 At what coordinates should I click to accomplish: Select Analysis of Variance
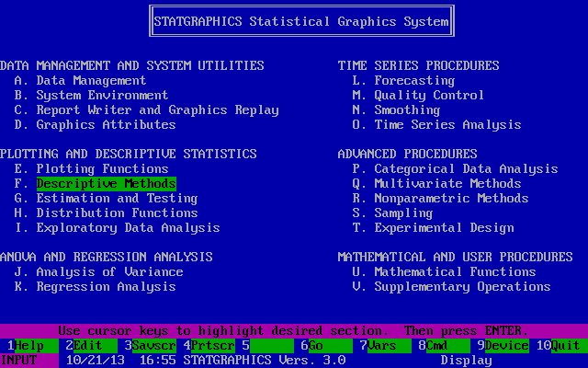click(x=109, y=272)
